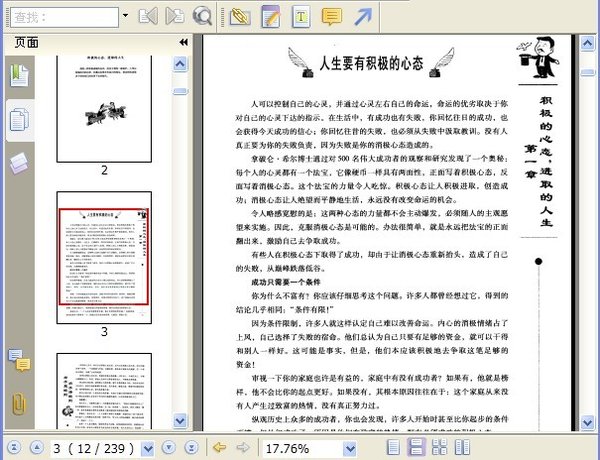The height and width of the screenshot is (460, 600).
Task: Switch to continuous facing layout
Action: point(439,447)
